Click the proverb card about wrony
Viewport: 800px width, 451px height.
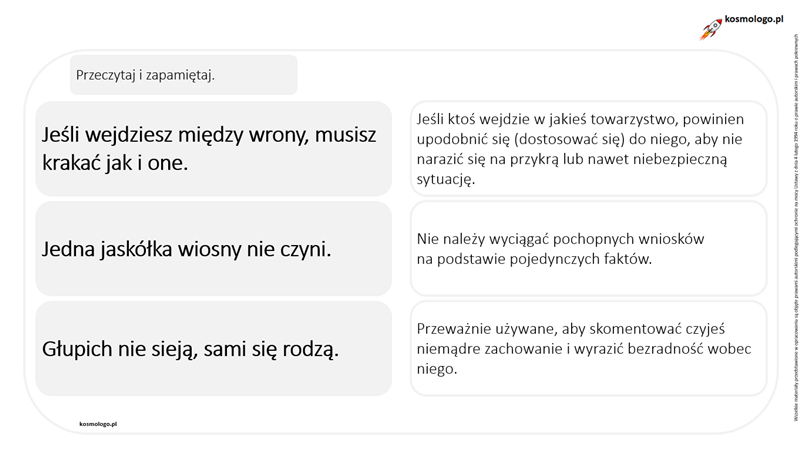pyautogui.click(x=213, y=148)
